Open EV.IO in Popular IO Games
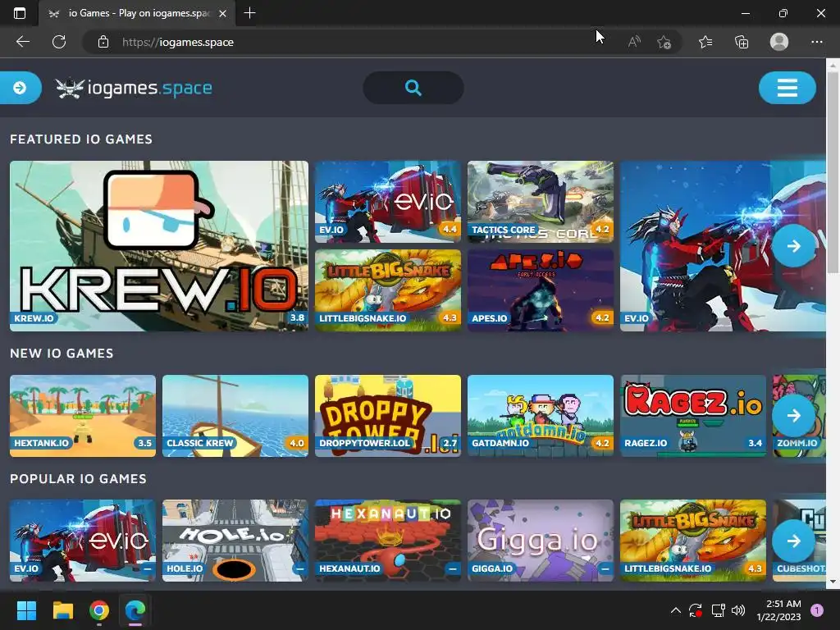840x630 pixels. pyautogui.click(x=83, y=541)
